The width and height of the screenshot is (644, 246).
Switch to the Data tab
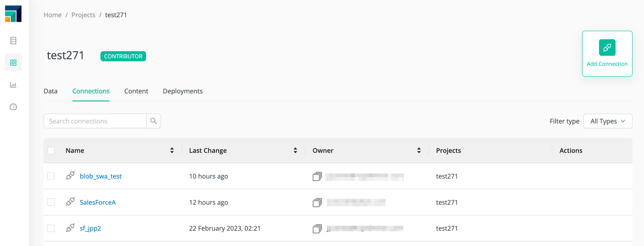(50, 91)
